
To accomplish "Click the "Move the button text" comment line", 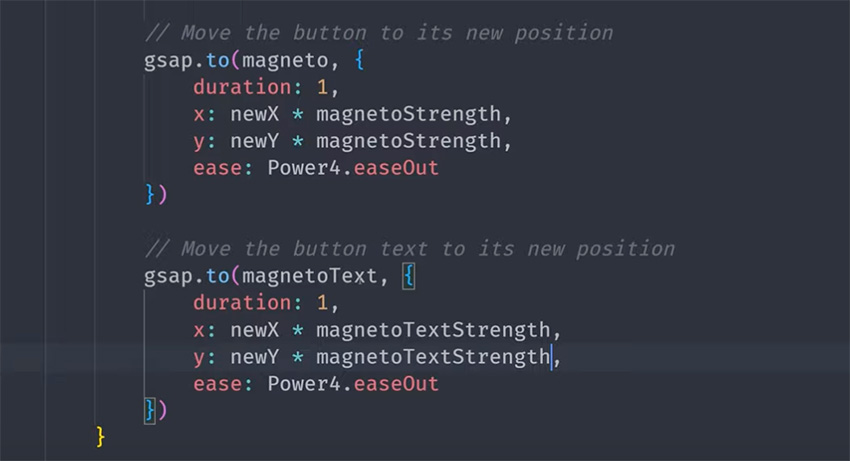I will tap(409, 248).
